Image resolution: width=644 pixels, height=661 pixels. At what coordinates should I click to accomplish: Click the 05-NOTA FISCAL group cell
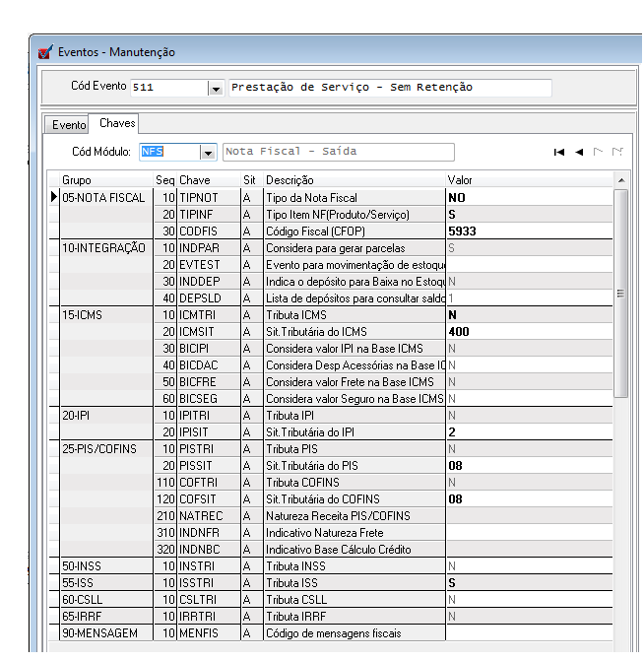pos(103,197)
